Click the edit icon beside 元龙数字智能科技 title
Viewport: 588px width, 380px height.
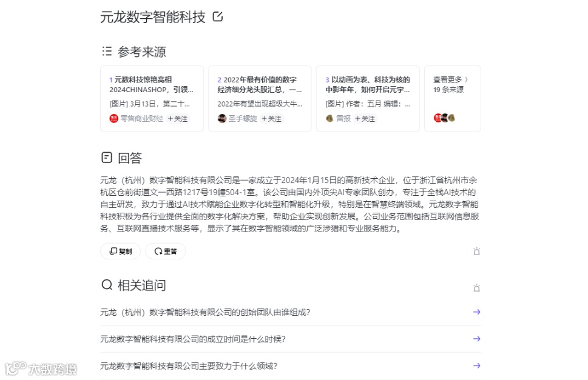click(x=218, y=16)
